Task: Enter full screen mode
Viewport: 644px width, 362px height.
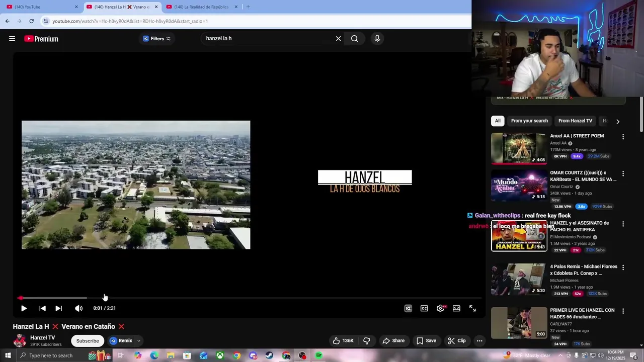Action: (472, 308)
